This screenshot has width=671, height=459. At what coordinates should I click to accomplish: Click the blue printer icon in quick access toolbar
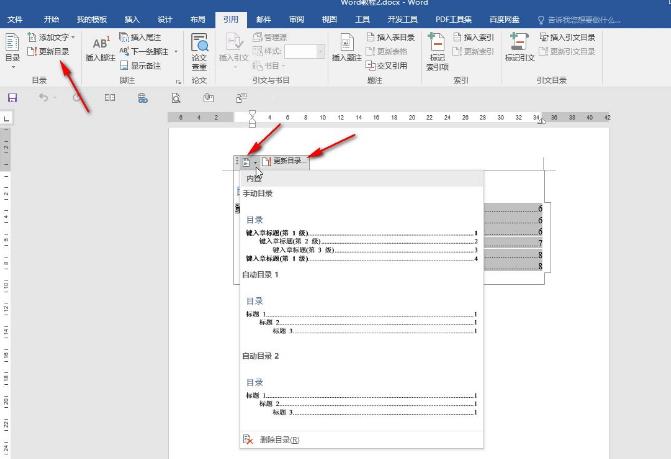[x=143, y=98]
